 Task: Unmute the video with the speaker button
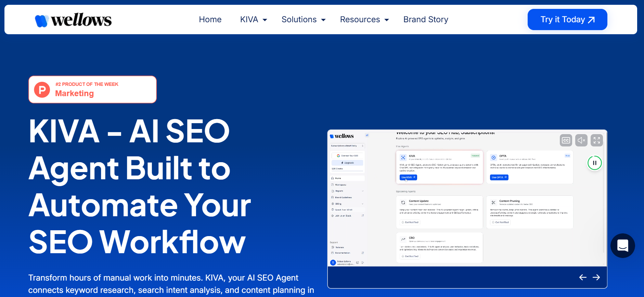point(581,140)
